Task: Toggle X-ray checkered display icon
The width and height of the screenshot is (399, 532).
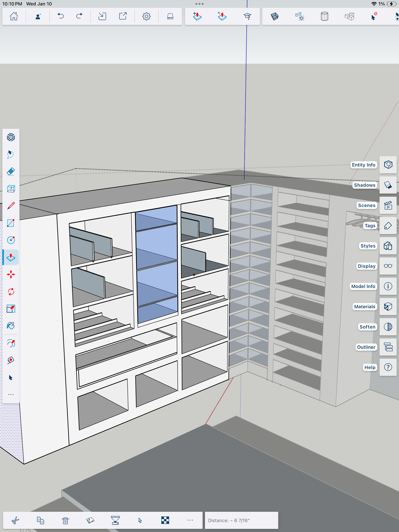Action: click(165, 520)
